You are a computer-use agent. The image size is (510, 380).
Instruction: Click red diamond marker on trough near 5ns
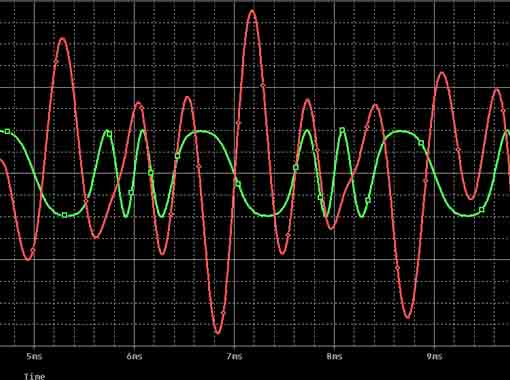pyautogui.click(x=33, y=250)
